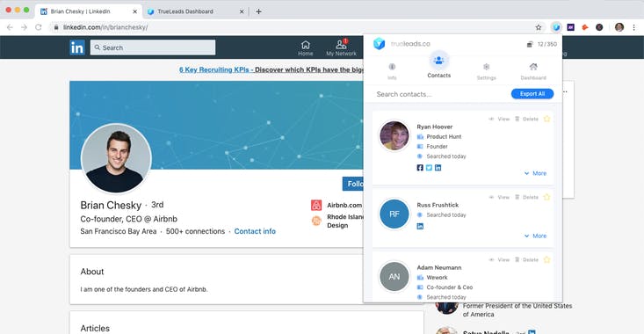
Task: Click the orange extension icon in toolbar
Action: (585, 27)
